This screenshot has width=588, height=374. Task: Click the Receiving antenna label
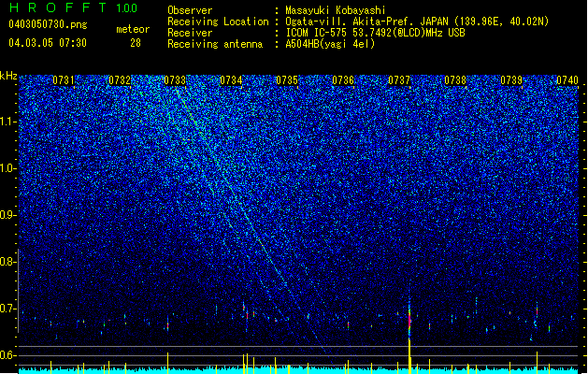[215, 44]
